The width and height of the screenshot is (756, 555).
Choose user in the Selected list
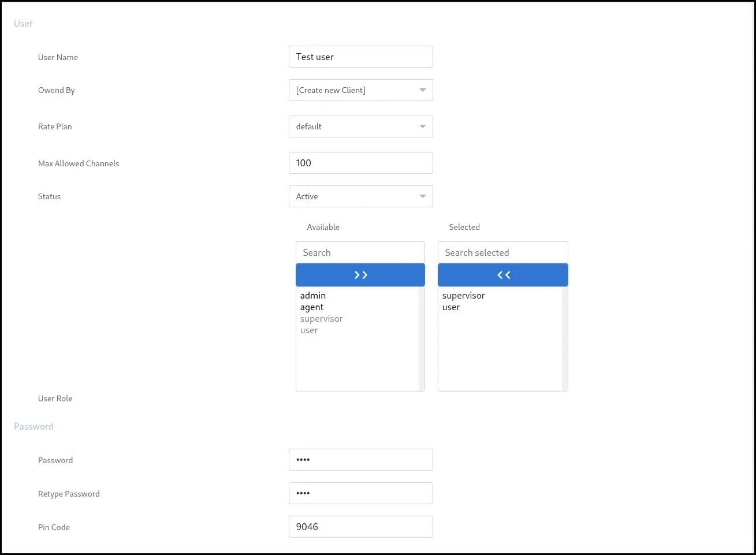[x=451, y=307]
